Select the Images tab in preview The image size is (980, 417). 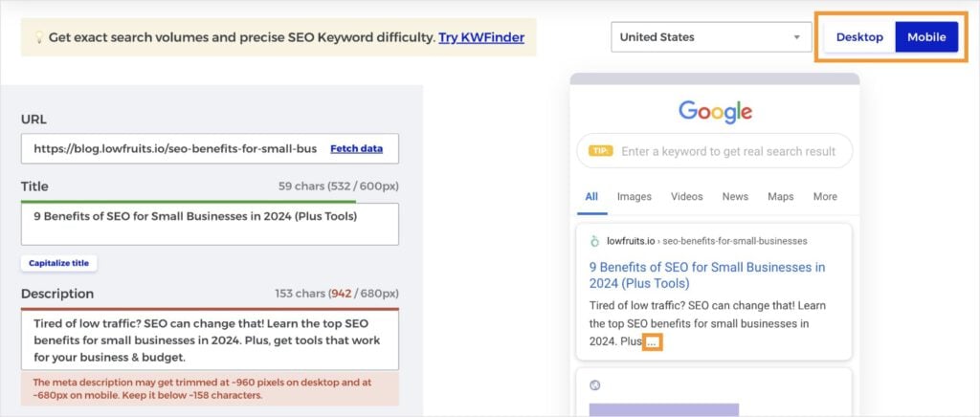[635, 197]
